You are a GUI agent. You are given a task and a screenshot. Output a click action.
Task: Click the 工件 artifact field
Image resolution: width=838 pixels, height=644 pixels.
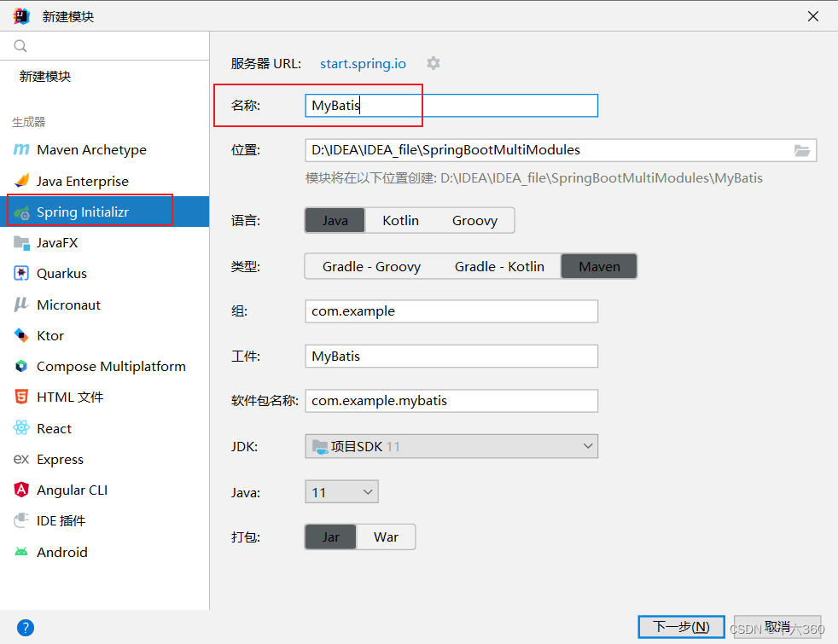[451, 357]
